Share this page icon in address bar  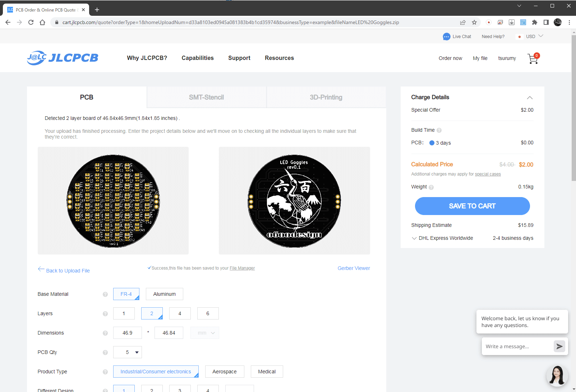tap(463, 22)
